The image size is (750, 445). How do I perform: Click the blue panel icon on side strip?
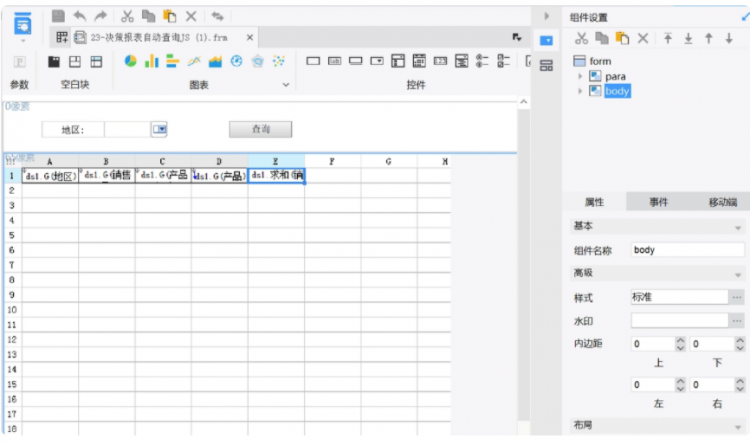point(546,41)
